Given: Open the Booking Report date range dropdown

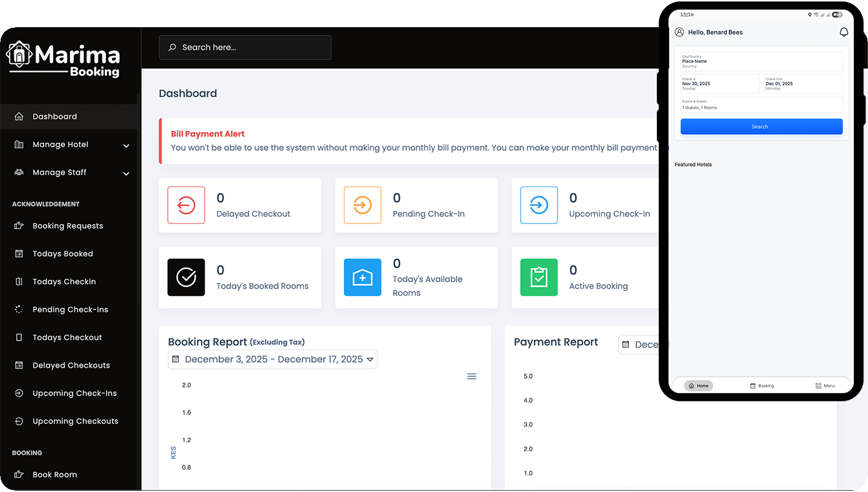Looking at the screenshot, I should click(272, 359).
